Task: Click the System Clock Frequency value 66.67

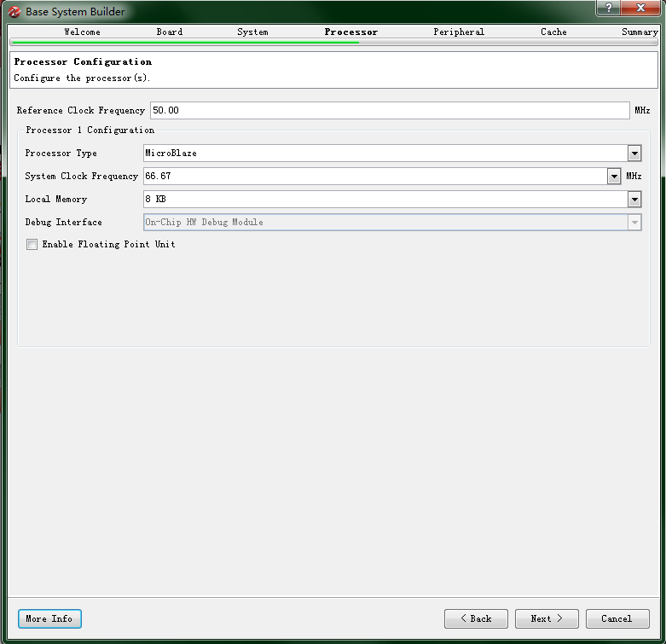Action: (158, 177)
